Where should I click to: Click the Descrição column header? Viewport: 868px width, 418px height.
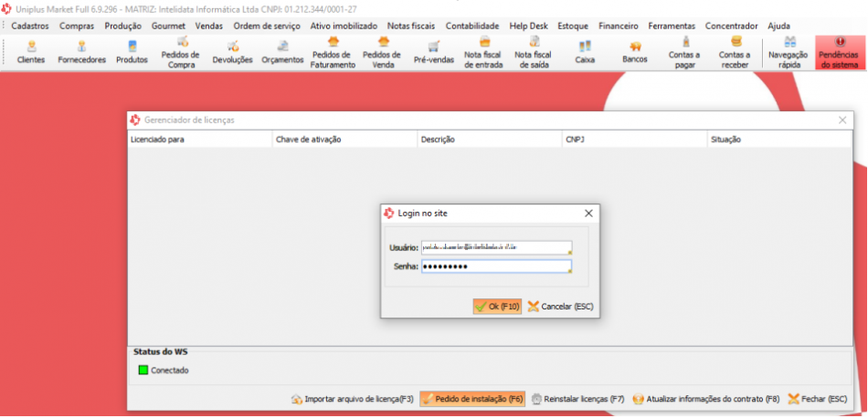tap(490, 140)
